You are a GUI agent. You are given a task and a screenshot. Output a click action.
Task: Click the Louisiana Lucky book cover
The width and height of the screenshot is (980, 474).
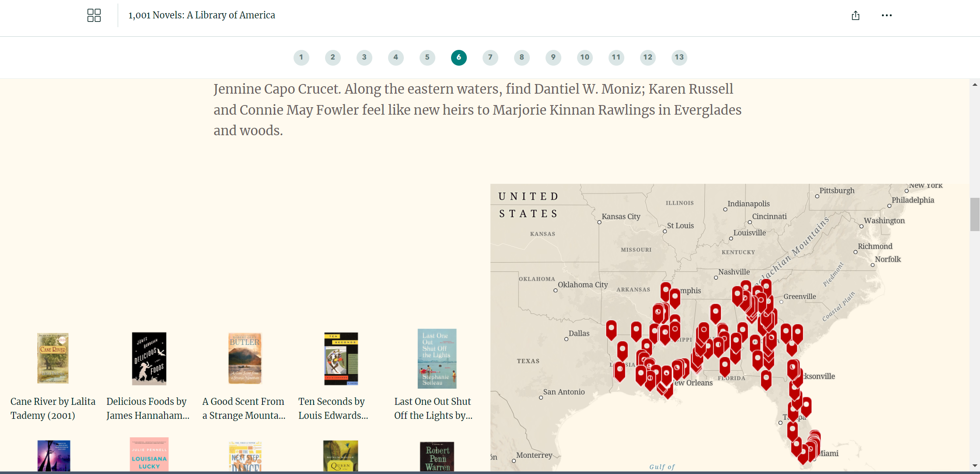click(149, 455)
